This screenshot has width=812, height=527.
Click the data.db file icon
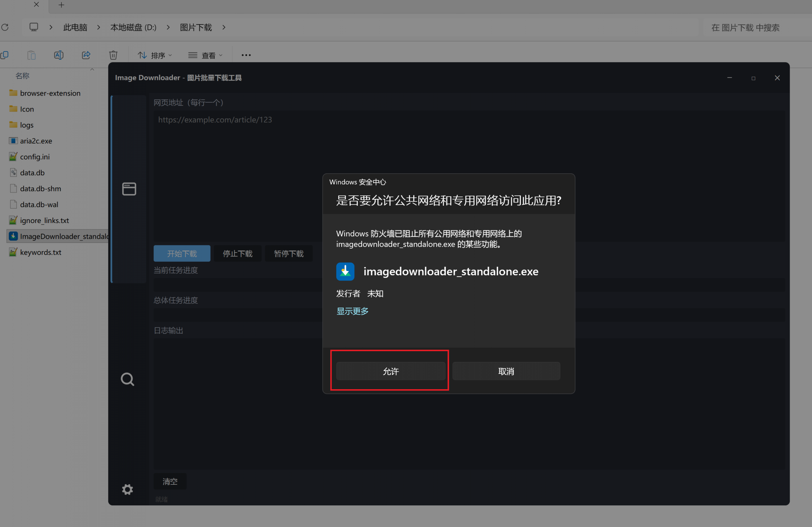tap(13, 173)
